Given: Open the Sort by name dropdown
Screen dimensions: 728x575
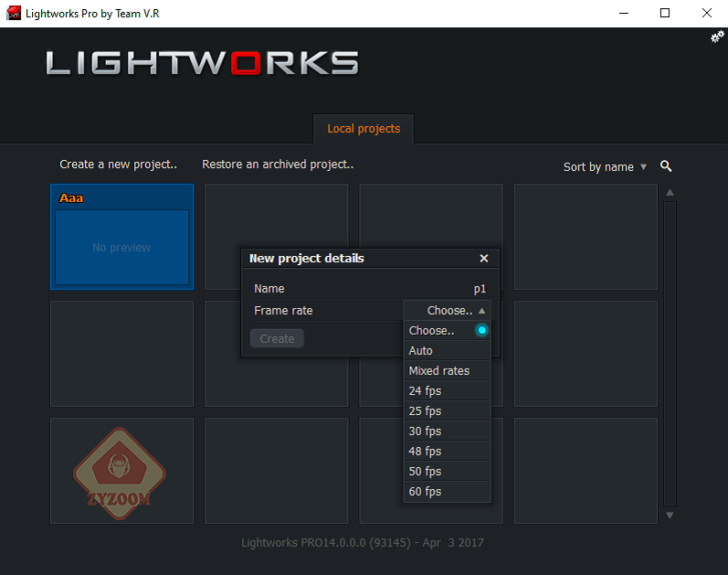Looking at the screenshot, I should pyautogui.click(x=605, y=167).
